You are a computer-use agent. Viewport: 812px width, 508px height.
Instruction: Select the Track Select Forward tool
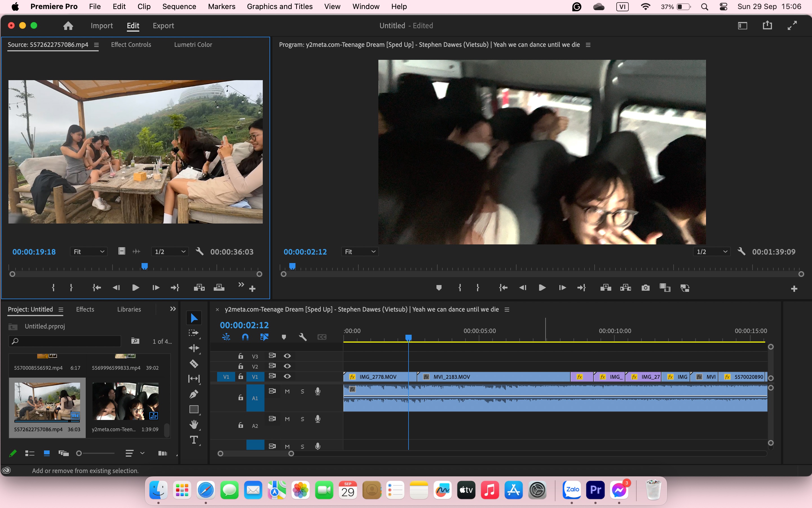click(x=194, y=333)
